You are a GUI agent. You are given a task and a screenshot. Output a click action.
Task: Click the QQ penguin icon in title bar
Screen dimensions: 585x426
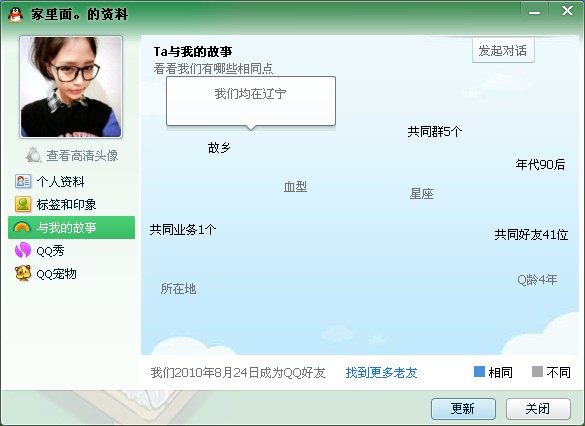(x=15, y=15)
